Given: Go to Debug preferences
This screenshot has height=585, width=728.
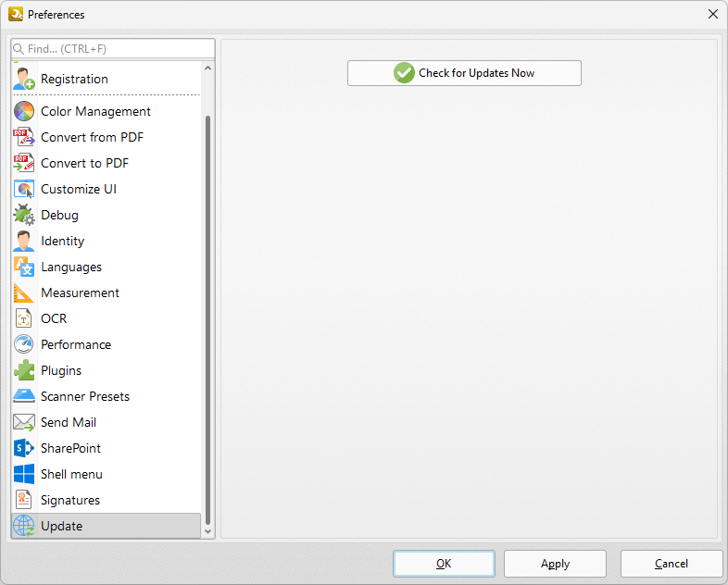Looking at the screenshot, I should [x=107, y=216].
